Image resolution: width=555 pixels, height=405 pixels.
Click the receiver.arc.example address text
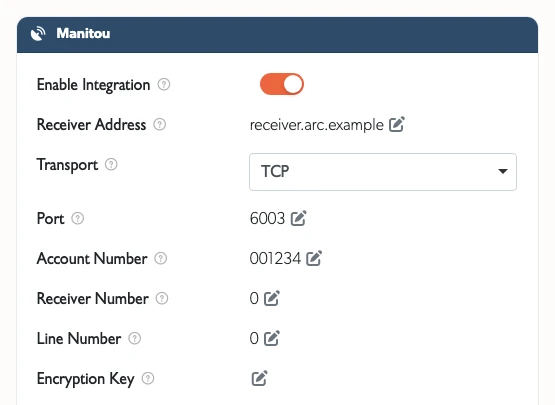click(316, 125)
